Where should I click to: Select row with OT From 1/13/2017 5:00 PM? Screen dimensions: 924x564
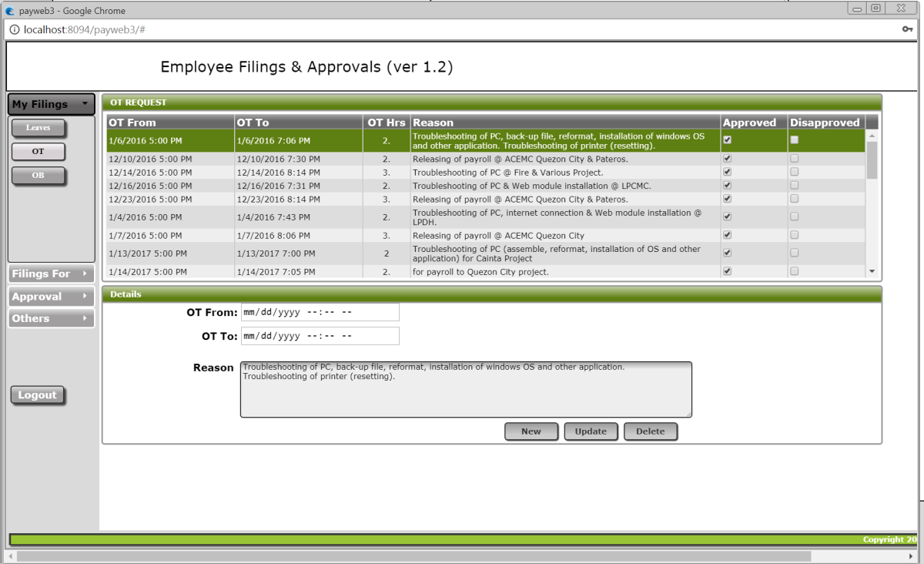tap(486, 253)
